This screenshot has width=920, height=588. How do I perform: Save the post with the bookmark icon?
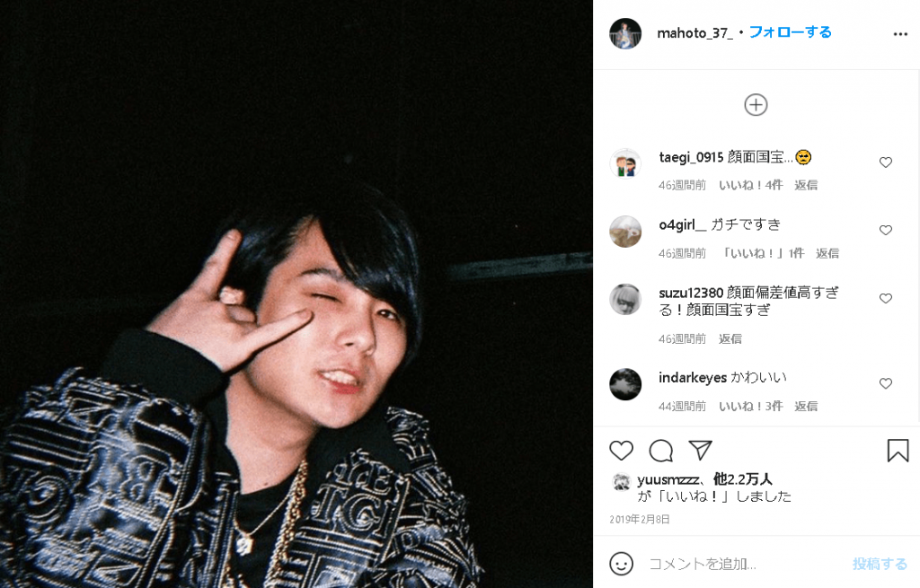pyautogui.click(x=898, y=451)
